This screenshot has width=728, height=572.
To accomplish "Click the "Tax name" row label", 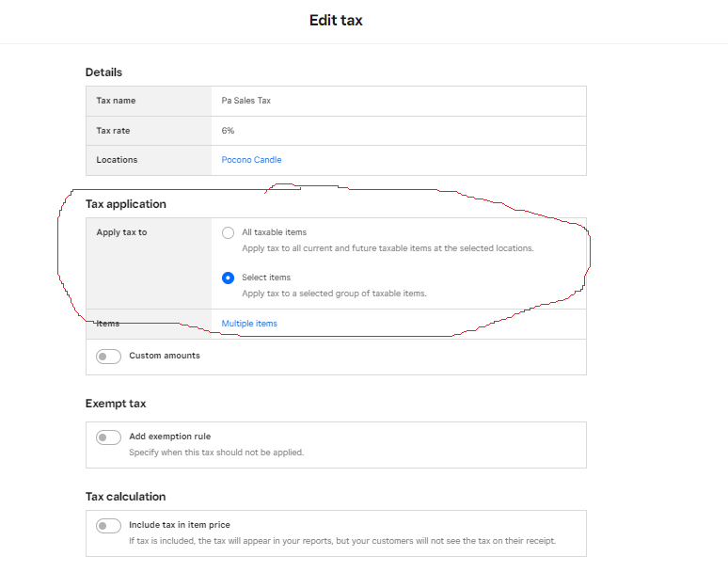I will 116,101.
